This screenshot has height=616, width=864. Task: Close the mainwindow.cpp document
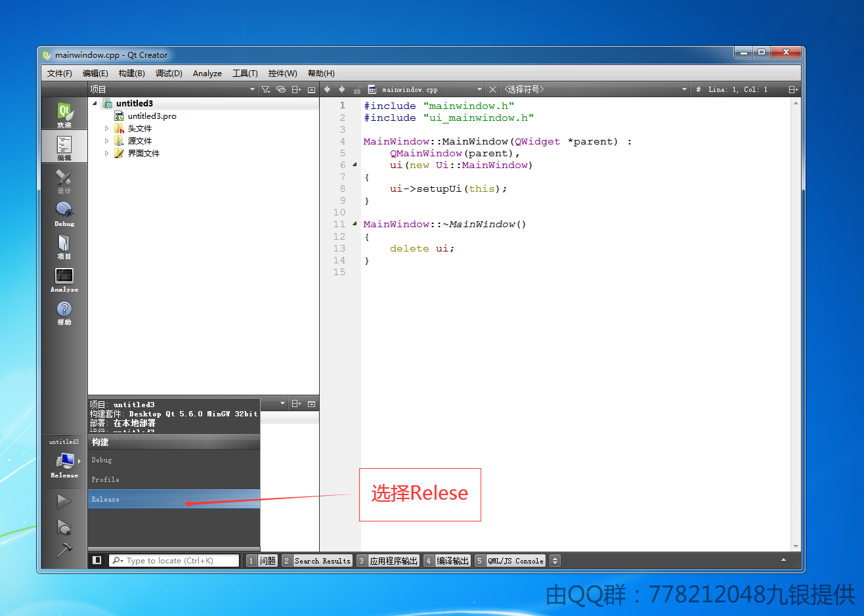(492, 89)
